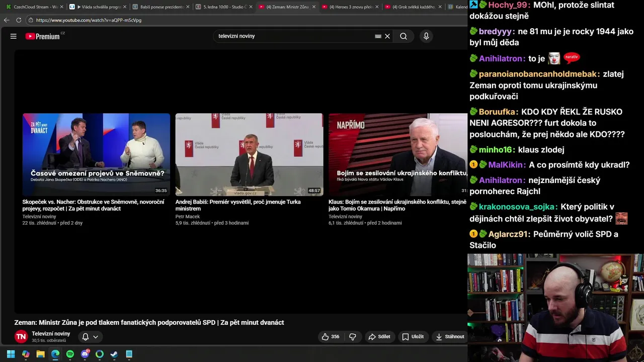
Task: Close the CzechCloud Stream tab
Action: click(62, 7)
